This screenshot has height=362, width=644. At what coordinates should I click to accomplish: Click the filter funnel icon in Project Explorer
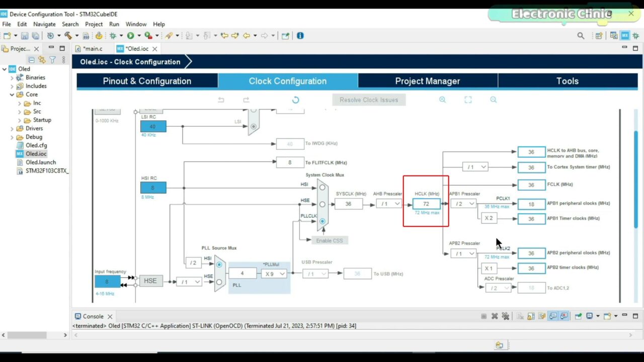pyautogui.click(x=52, y=59)
